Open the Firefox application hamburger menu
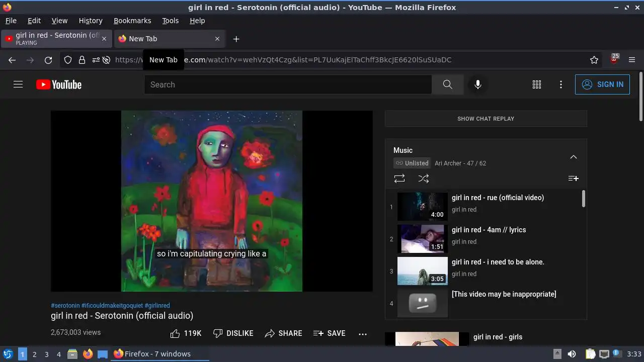This screenshot has width=644, height=362. point(632,60)
